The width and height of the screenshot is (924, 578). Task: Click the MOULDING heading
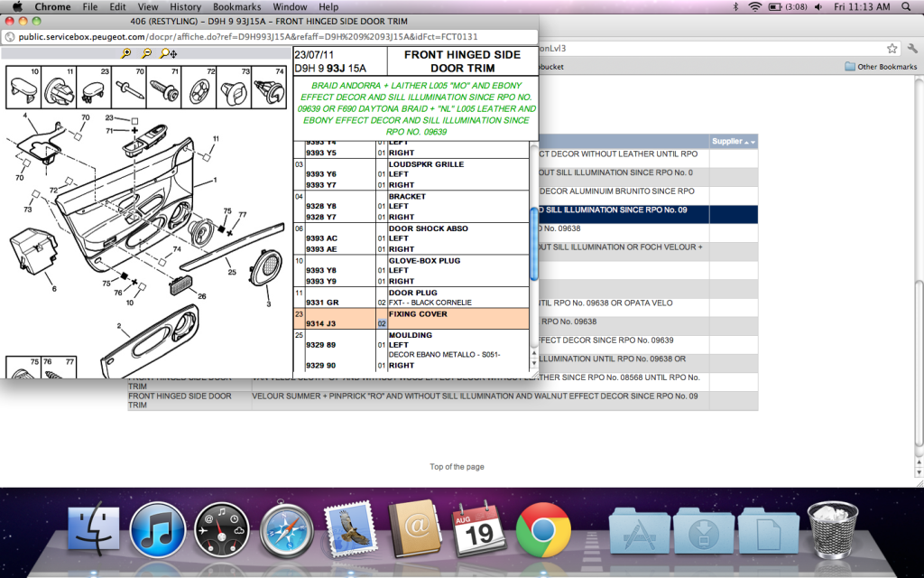[411, 335]
